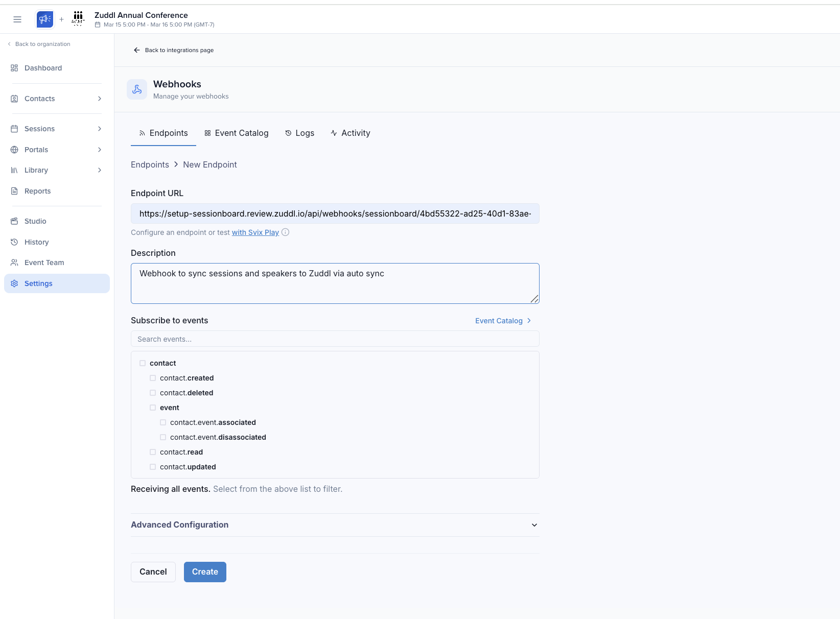Screen dimensions: 840x619
Task: Click the 'Back to integrations page' link
Action: (174, 50)
